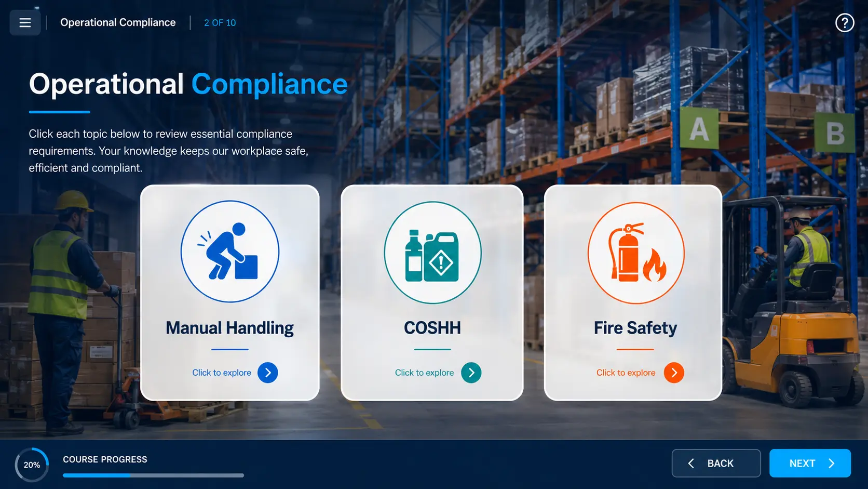Click the Fire Safety extinguisher icon

[x=636, y=253]
